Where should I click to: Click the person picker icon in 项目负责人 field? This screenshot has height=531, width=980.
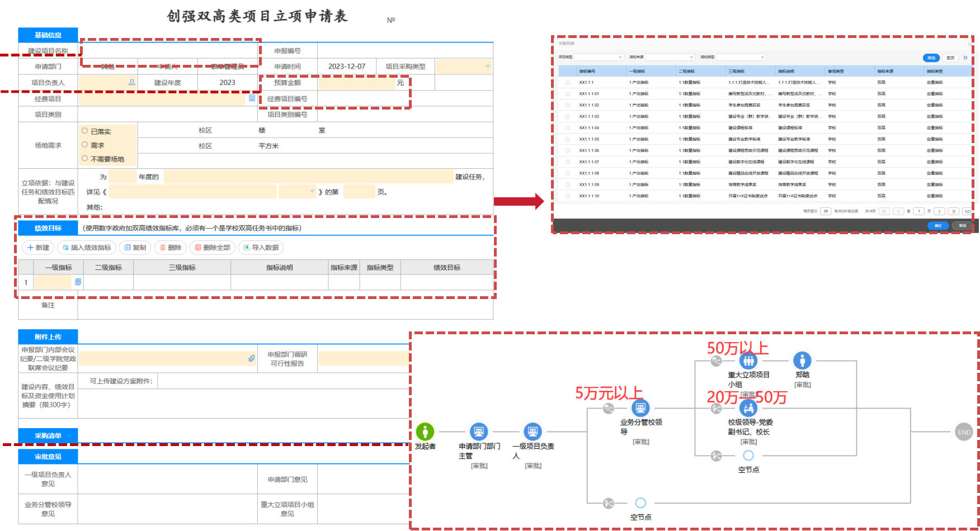131,82
